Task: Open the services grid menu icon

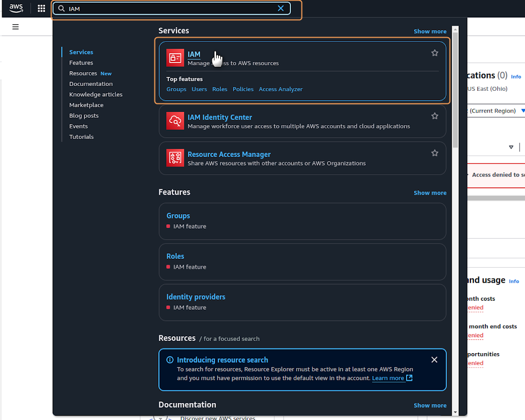Action: click(x=41, y=8)
